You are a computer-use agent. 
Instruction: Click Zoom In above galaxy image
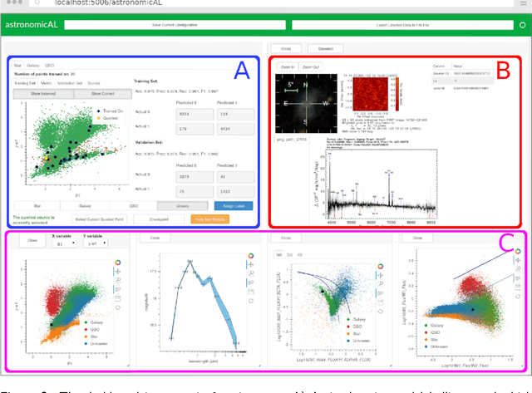[288, 67]
